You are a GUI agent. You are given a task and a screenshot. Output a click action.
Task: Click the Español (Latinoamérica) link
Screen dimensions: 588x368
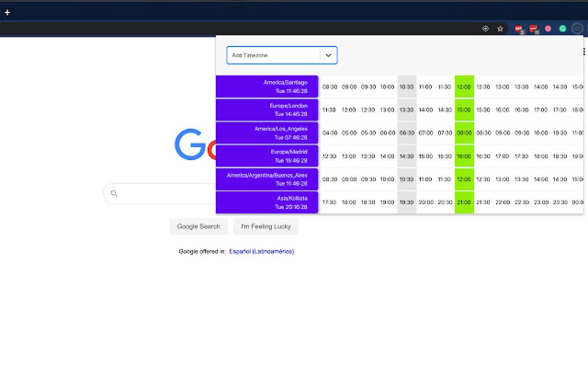coord(261,251)
